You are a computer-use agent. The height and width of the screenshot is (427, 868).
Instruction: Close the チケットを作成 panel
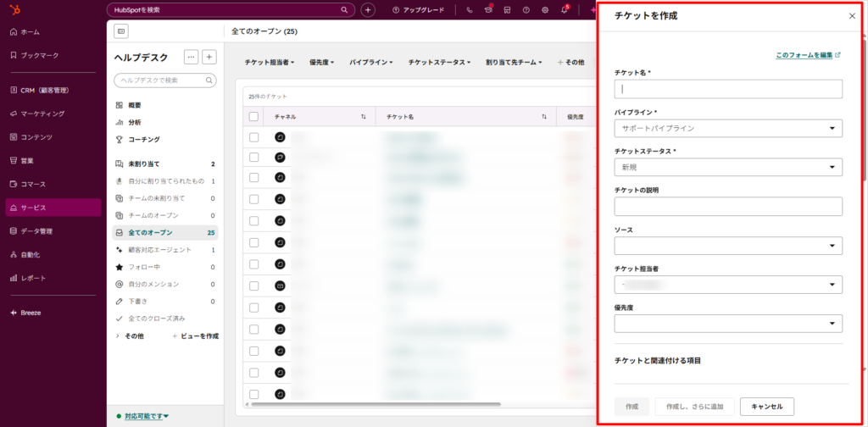[852, 16]
